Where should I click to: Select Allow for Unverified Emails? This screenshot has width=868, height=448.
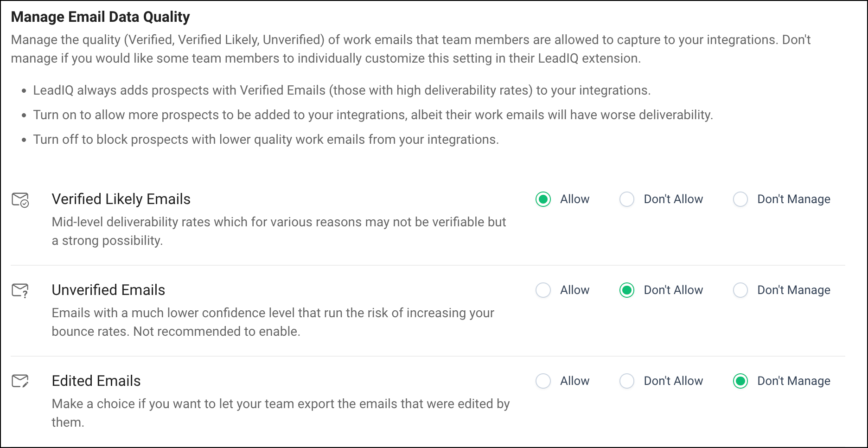click(543, 290)
